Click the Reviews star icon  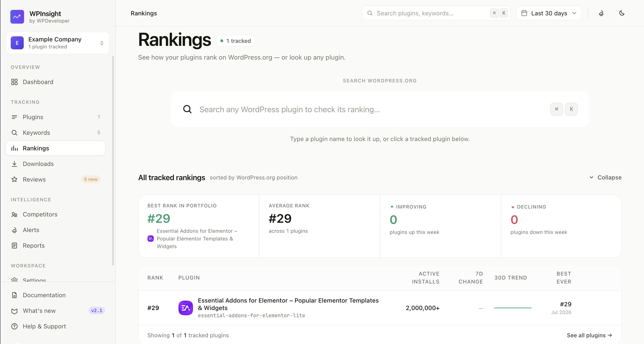[14, 179]
